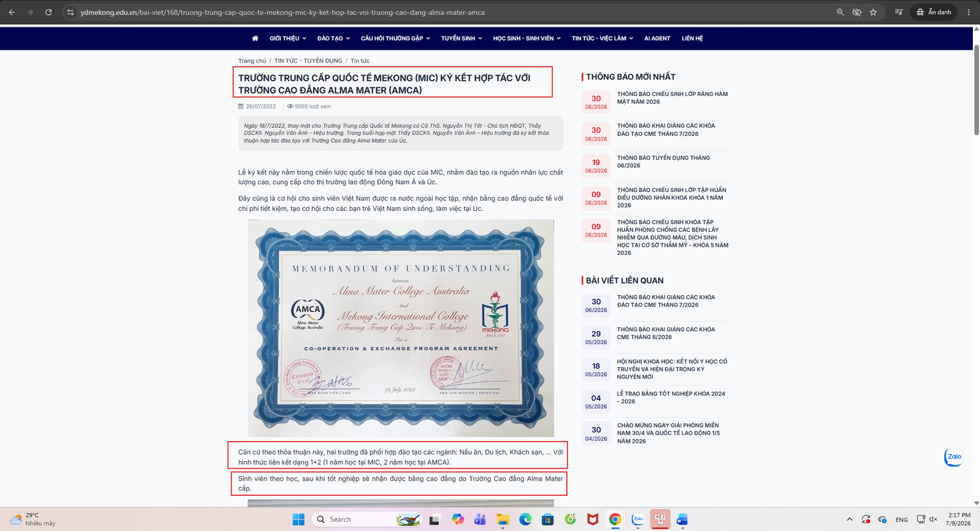Screen dimensions: 980x531
Task: Open the AI AGENT menu item
Action: coord(657,39)
